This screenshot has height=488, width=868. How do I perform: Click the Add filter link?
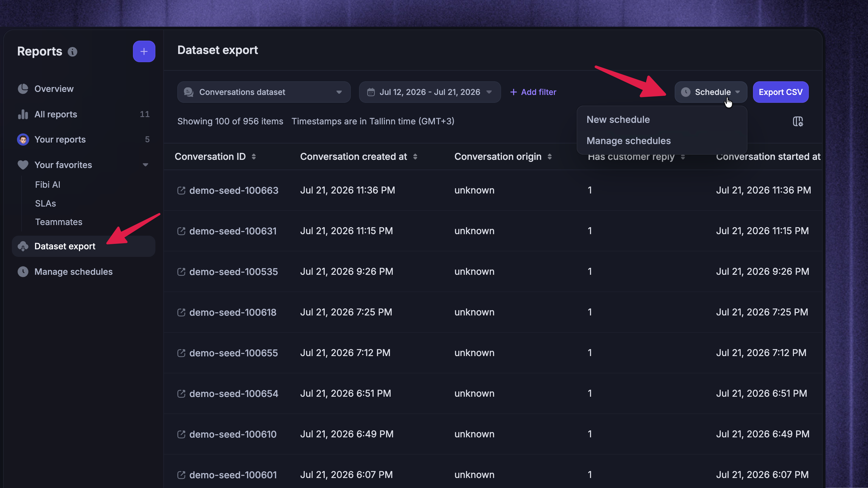click(533, 92)
